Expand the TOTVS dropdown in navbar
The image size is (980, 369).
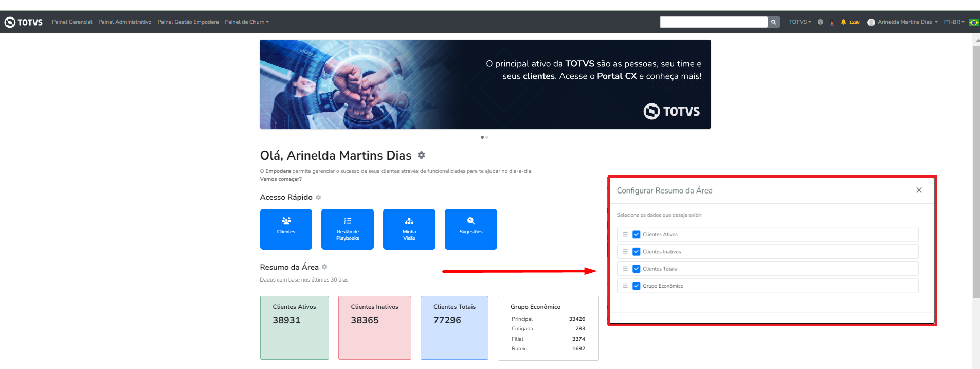point(800,22)
